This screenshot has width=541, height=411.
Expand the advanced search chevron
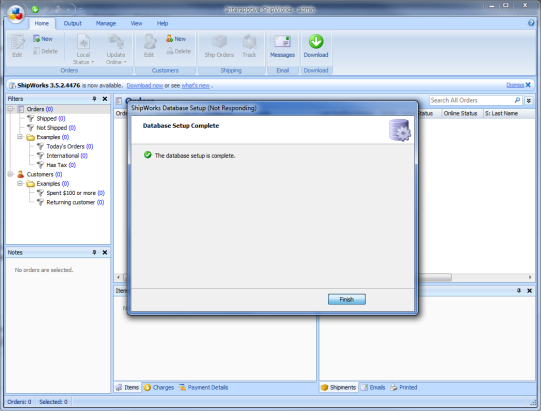(529, 101)
